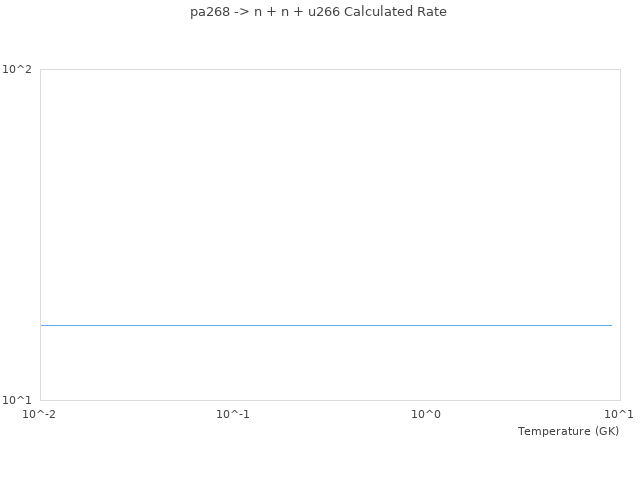
Task: Click the left end of the rate line
Action: point(42,325)
